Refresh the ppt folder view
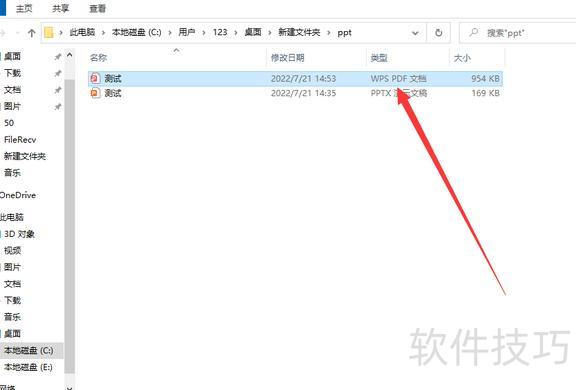The height and width of the screenshot is (390, 576). [439, 33]
